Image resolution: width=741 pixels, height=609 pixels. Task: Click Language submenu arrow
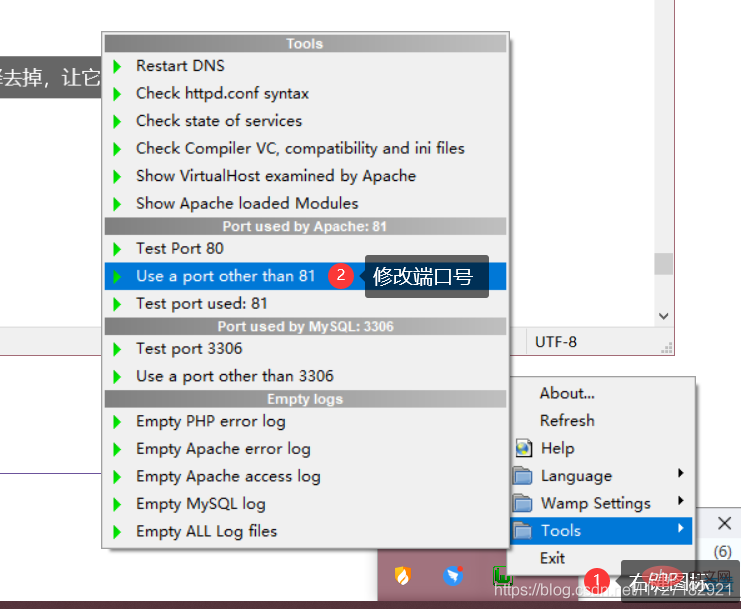[x=681, y=473]
